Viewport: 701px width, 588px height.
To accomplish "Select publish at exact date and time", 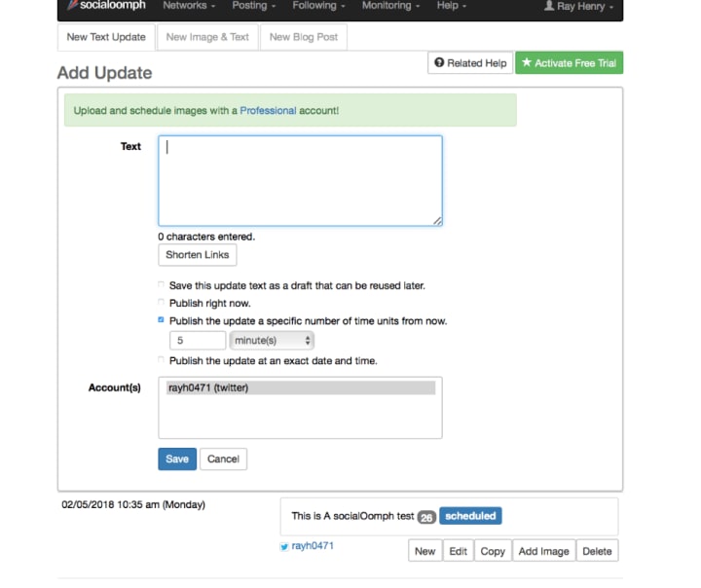I will click(161, 360).
